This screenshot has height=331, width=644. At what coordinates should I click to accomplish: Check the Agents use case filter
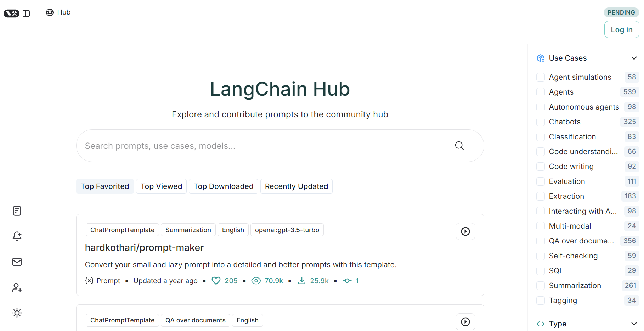point(541,92)
